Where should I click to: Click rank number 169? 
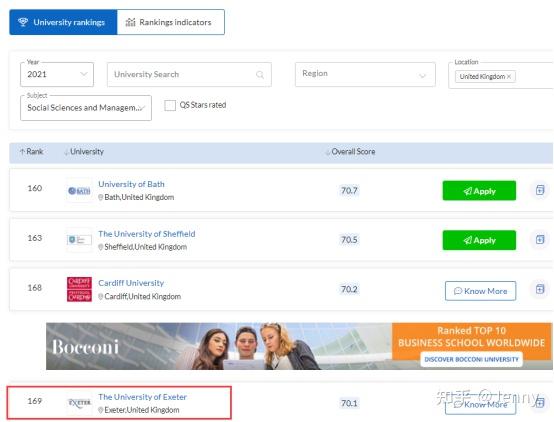coord(35,401)
